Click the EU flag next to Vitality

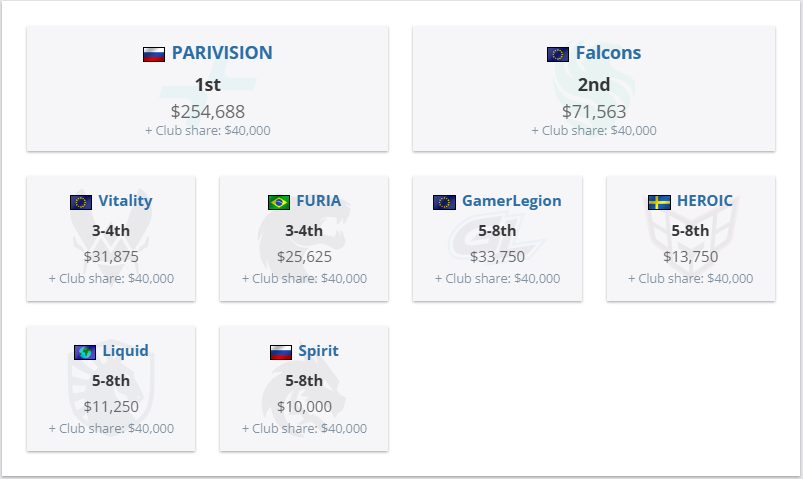(x=81, y=202)
